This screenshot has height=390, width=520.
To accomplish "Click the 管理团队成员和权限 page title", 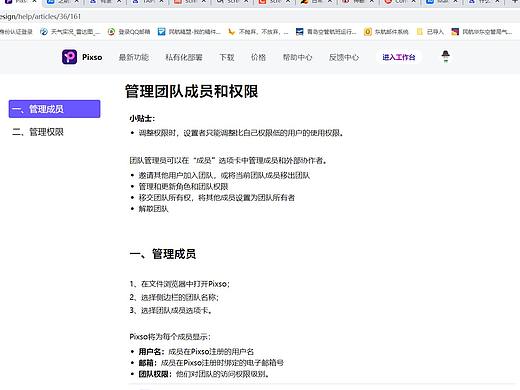I will click(x=192, y=91).
